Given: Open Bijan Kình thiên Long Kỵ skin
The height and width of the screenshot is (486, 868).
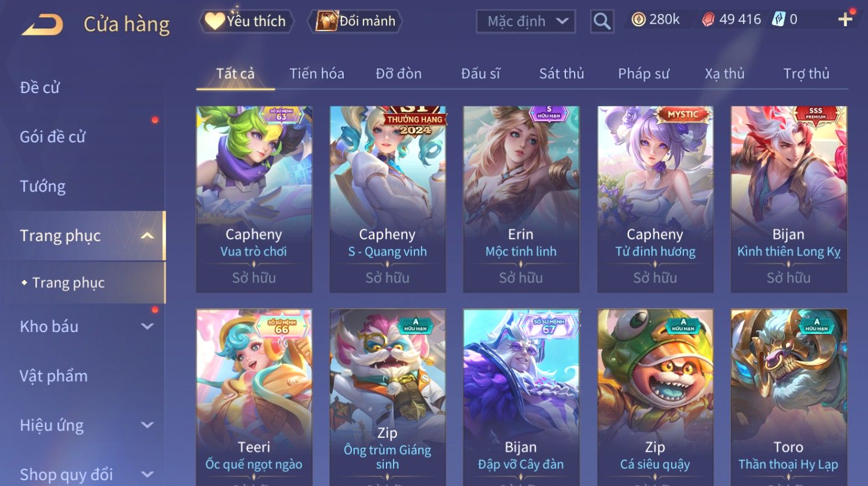Looking at the screenshot, I should (x=789, y=199).
